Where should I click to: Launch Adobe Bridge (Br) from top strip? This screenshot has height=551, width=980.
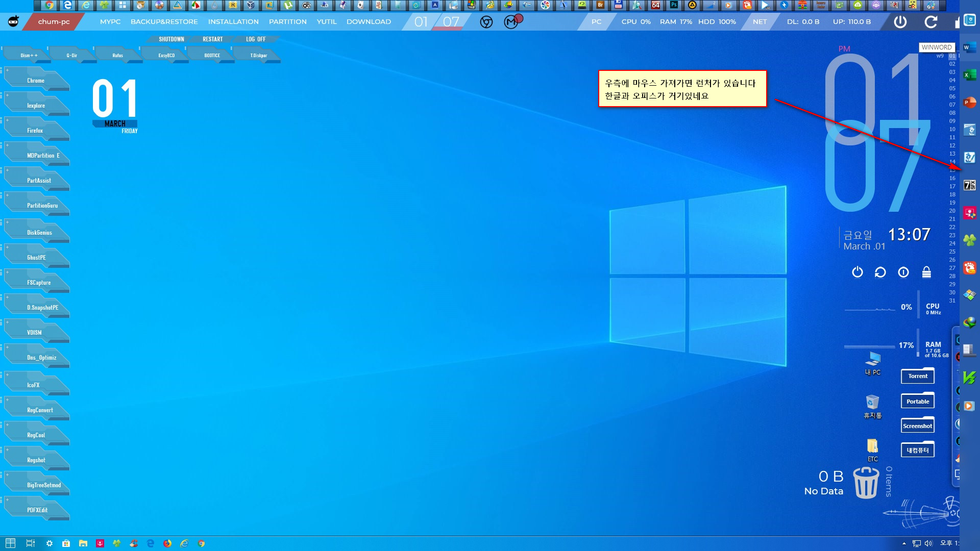coord(600,5)
